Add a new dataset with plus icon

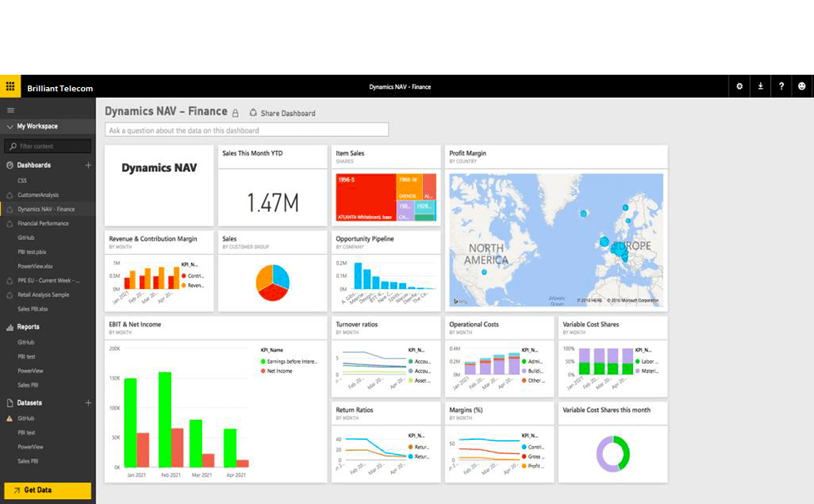point(88,403)
